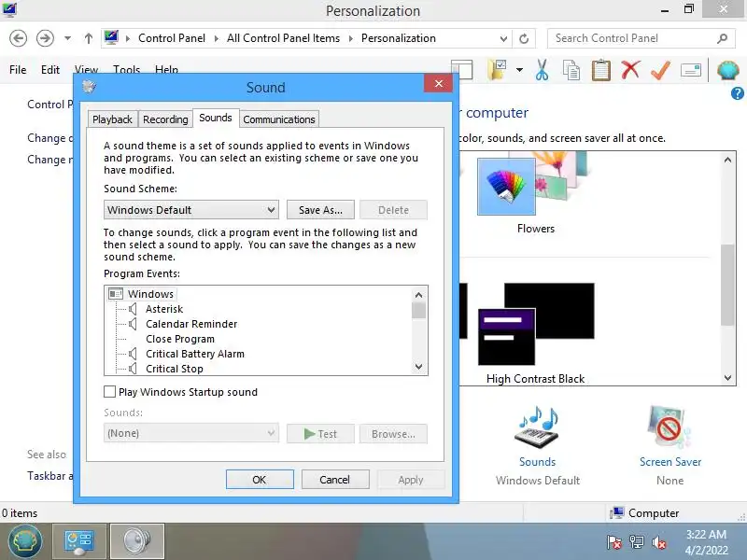Click Control Panel taskbar button
The image size is (747, 560).
click(79, 541)
